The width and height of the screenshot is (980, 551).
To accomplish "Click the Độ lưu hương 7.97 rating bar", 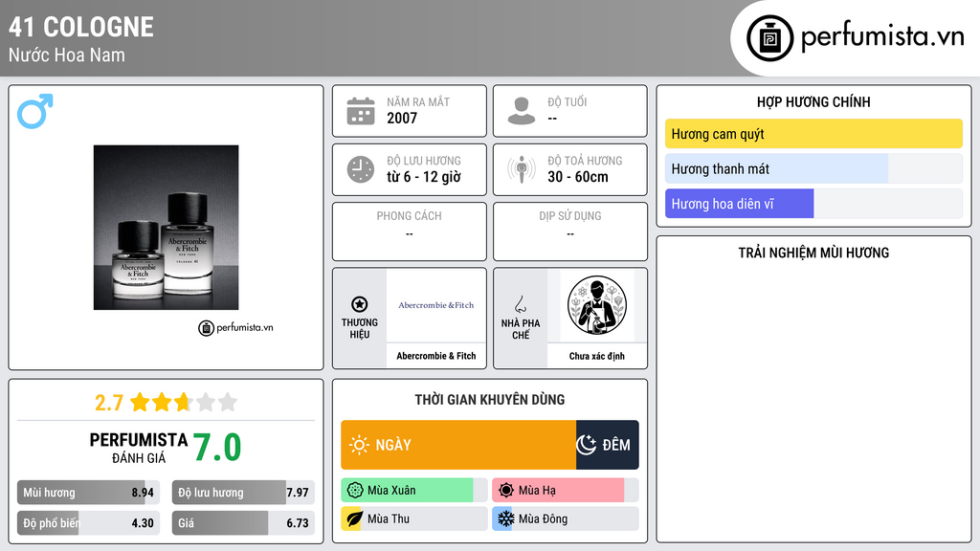I will 243,493.
